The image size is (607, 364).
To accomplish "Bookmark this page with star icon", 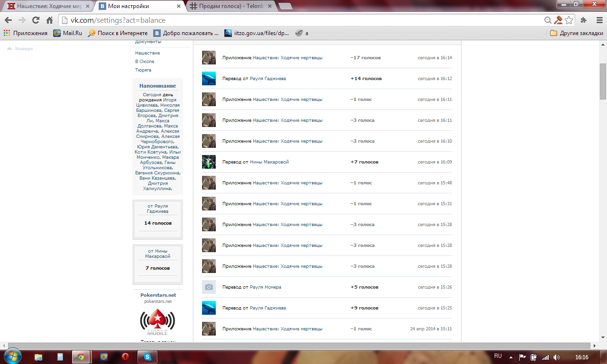I will pos(569,20).
